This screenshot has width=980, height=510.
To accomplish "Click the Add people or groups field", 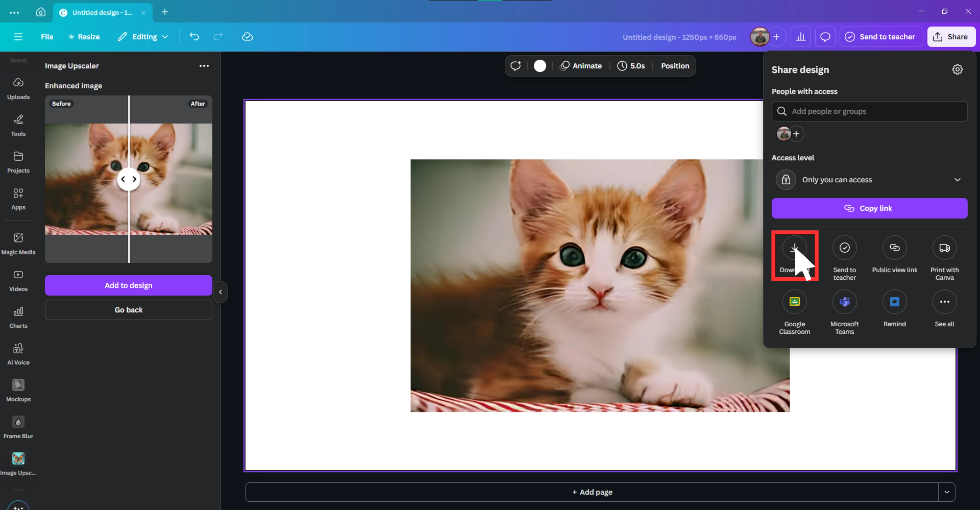I will (x=869, y=111).
